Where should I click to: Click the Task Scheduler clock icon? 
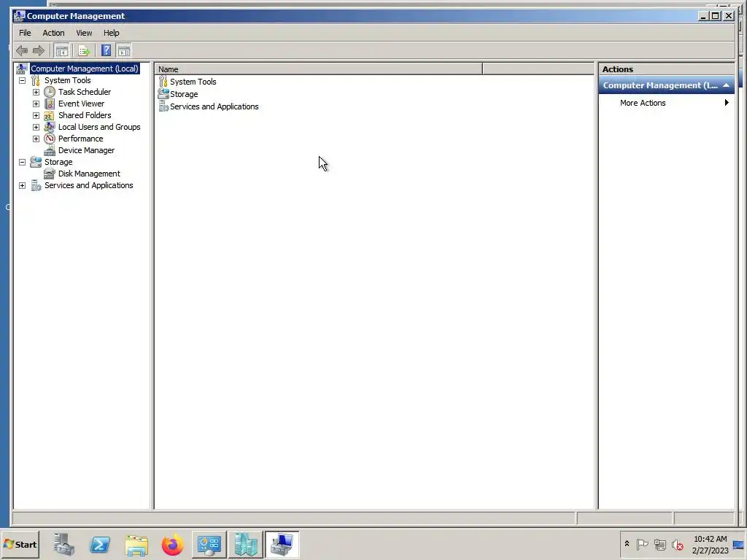(50, 92)
